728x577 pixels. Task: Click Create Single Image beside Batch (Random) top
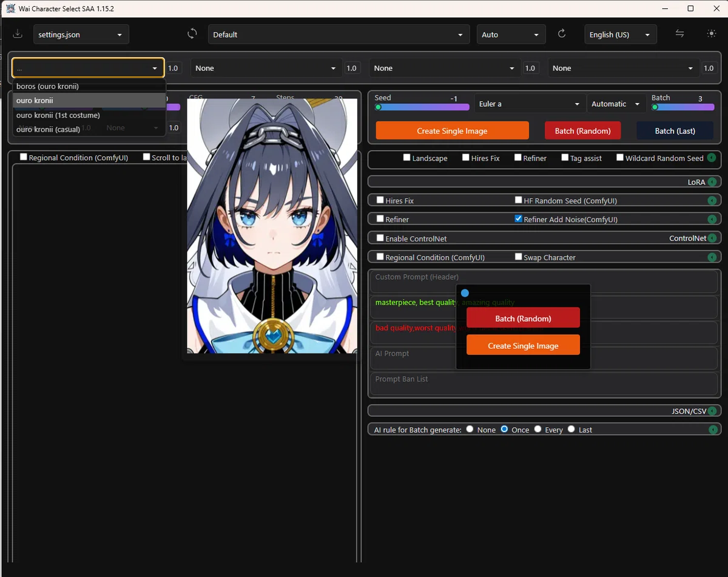pyautogui.click(x=452, y=130)
